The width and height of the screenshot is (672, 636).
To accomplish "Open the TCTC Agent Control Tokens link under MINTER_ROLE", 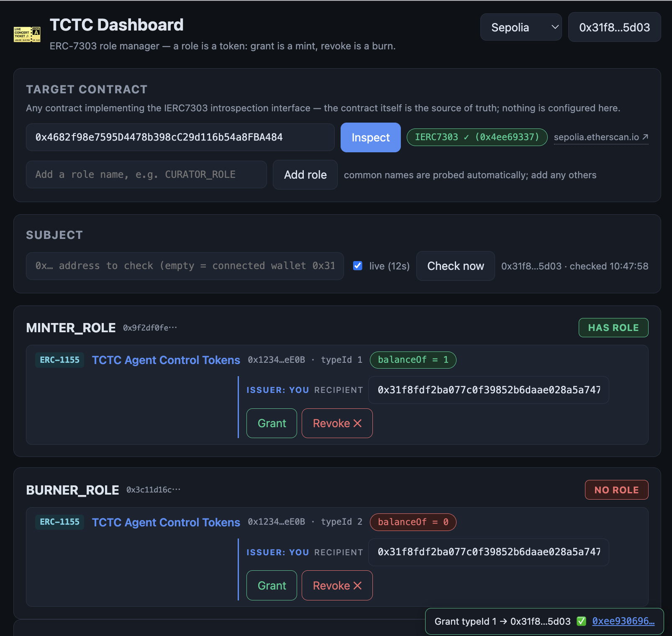I will [x=166, y=360].
